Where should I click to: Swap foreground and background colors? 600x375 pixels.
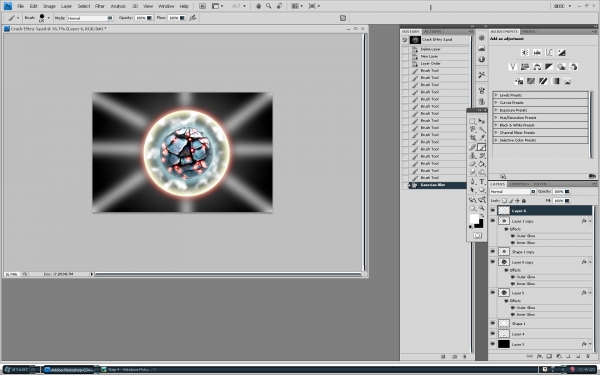pyautogui.click(x=482, y=216)
